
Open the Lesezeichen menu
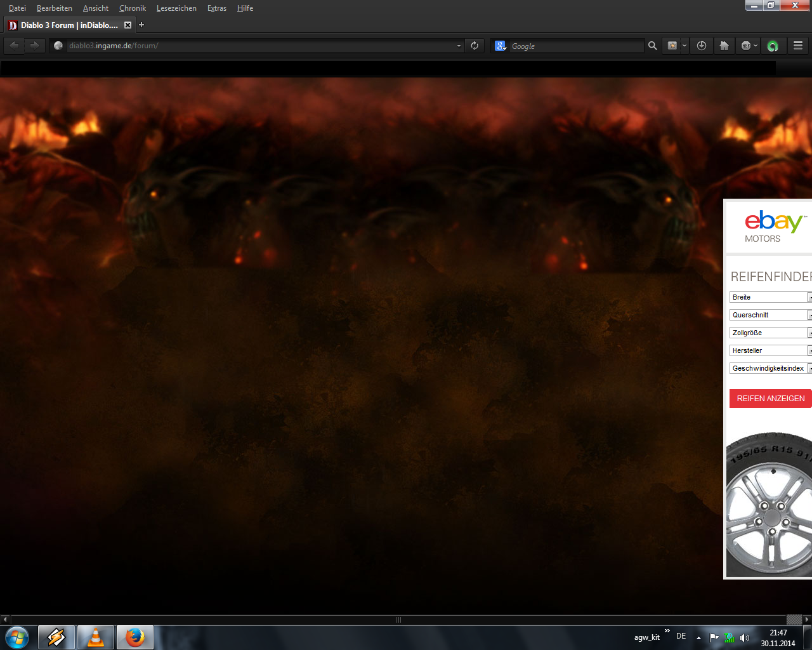(x=176, y=8)
